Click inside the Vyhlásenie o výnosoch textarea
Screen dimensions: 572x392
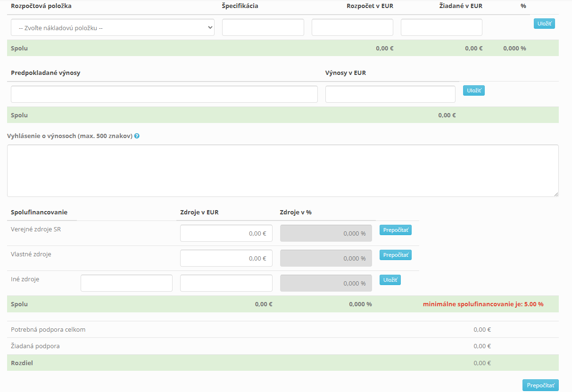(282, 171)
